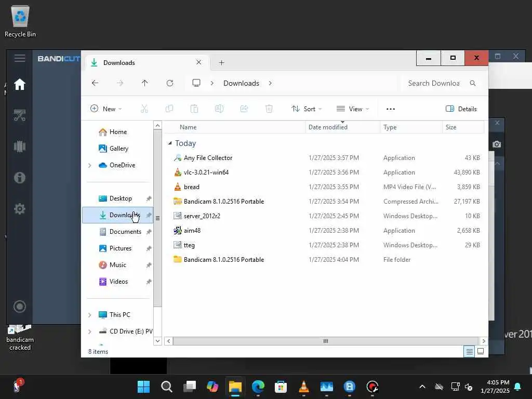
Task: Open Bandicut information icon
Action: click(x=20, y=178)
